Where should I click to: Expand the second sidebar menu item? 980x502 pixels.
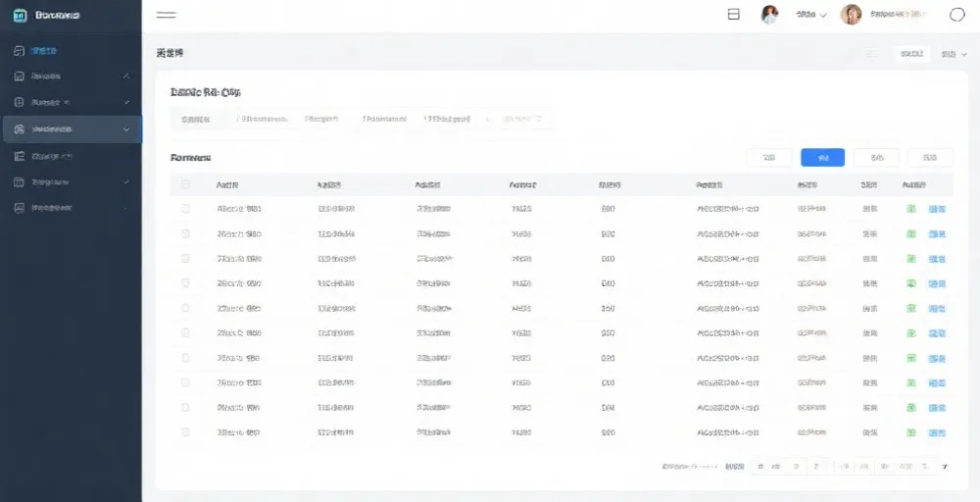coord(125,75)
